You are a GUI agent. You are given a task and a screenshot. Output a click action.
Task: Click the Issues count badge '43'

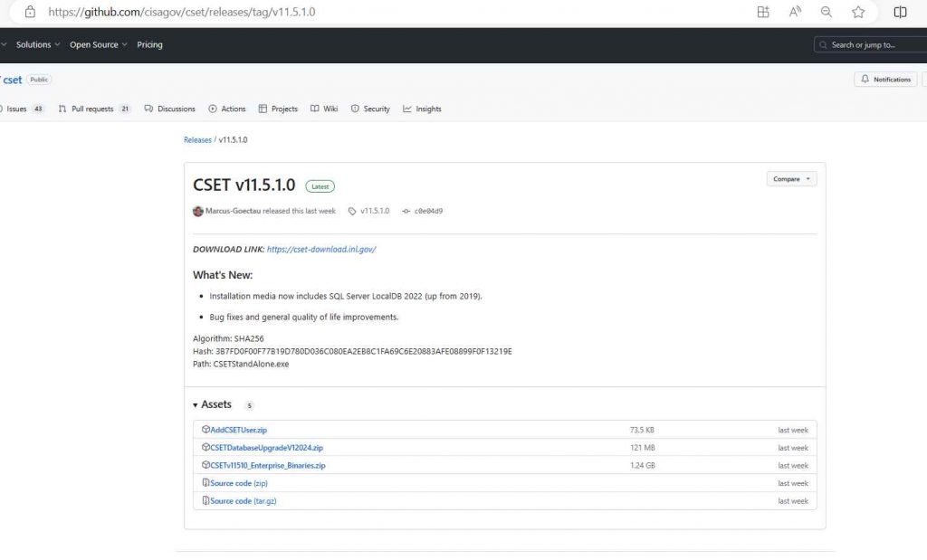[38, 109]
